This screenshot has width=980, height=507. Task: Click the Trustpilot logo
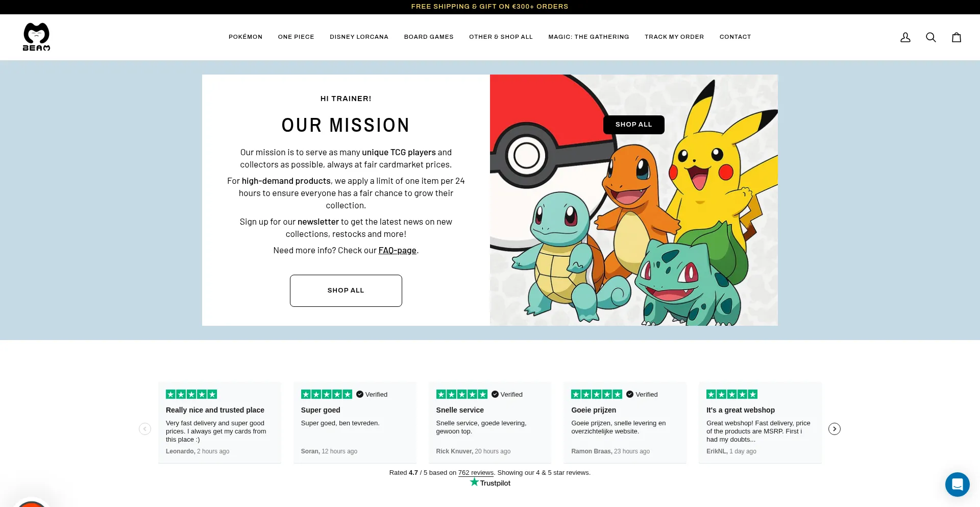pyautogui.click(x=490, y=483)
